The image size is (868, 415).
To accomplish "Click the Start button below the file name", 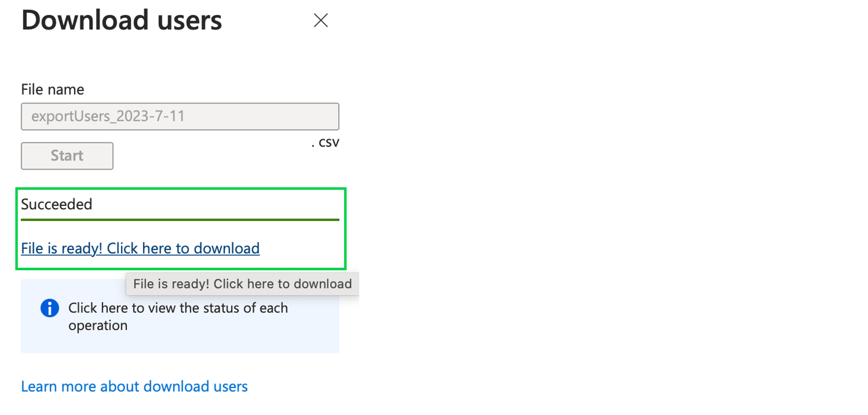I will point(67,156).
